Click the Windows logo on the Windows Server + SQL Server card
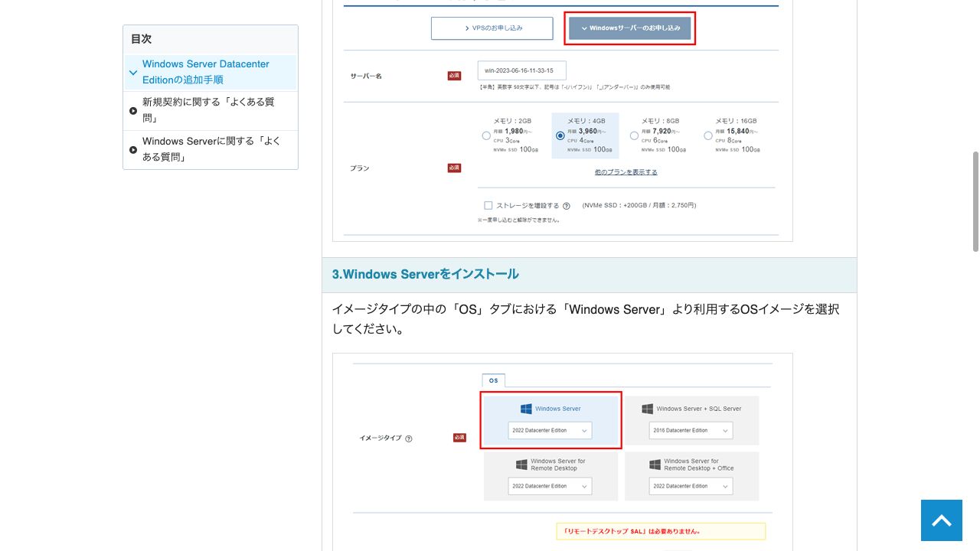 pyautogui.click(x=647, y=409)
